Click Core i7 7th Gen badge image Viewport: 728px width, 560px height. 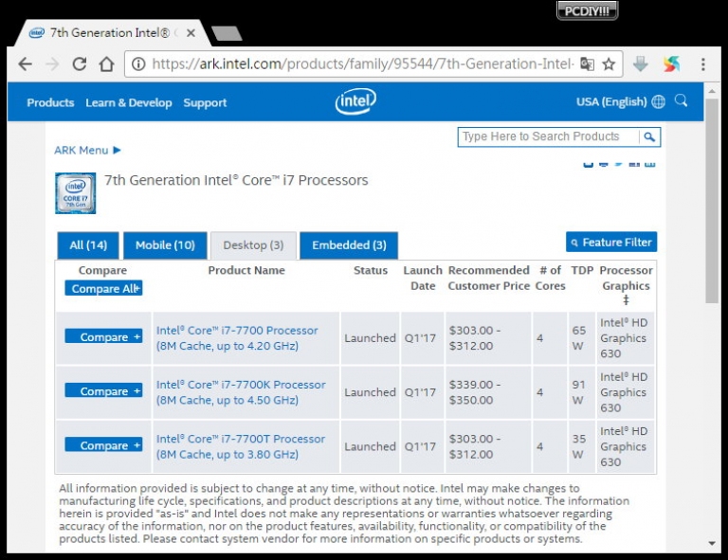[x=75, y=193]
